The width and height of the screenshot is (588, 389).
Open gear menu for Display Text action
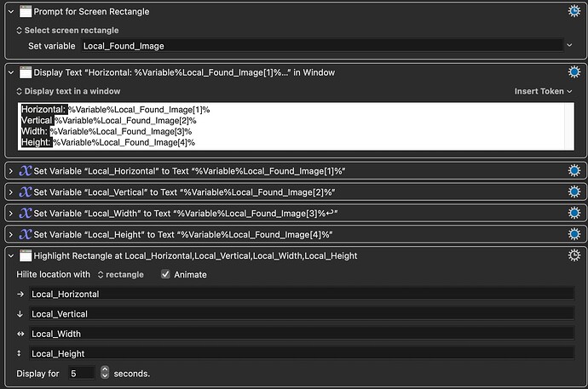point(574,72)
